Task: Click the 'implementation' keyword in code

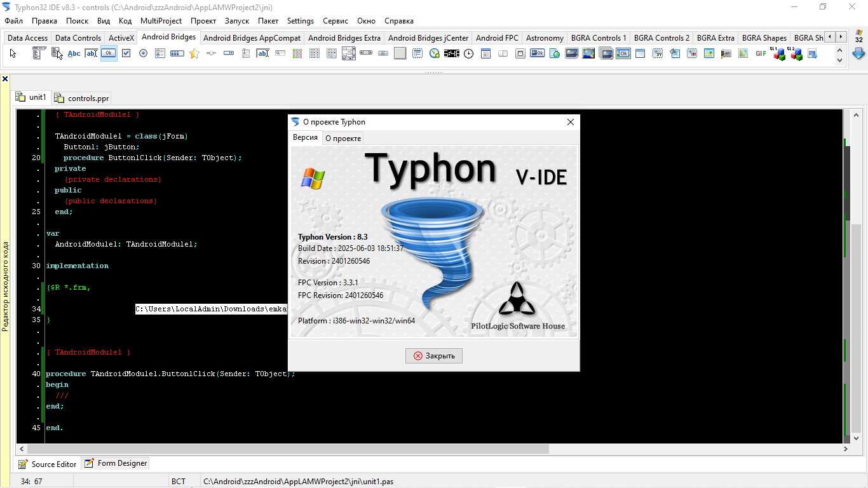Action: (x=77, y=266)
